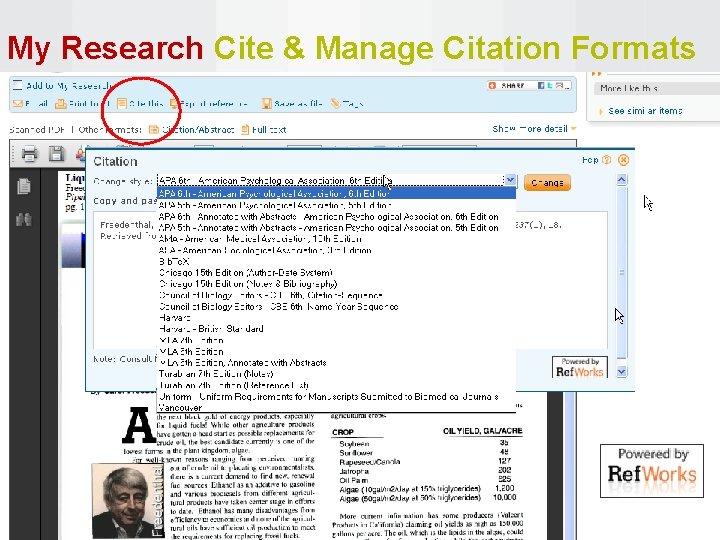Open the Cite this tool
720x540 pixels.
[140, 104]
